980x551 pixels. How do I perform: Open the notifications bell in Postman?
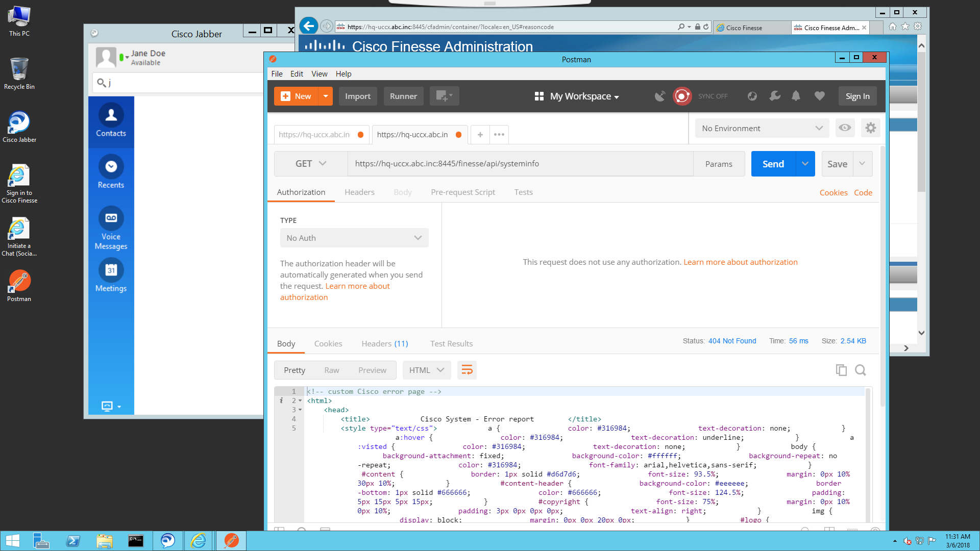pyautogui.click(x=796, y=96)
